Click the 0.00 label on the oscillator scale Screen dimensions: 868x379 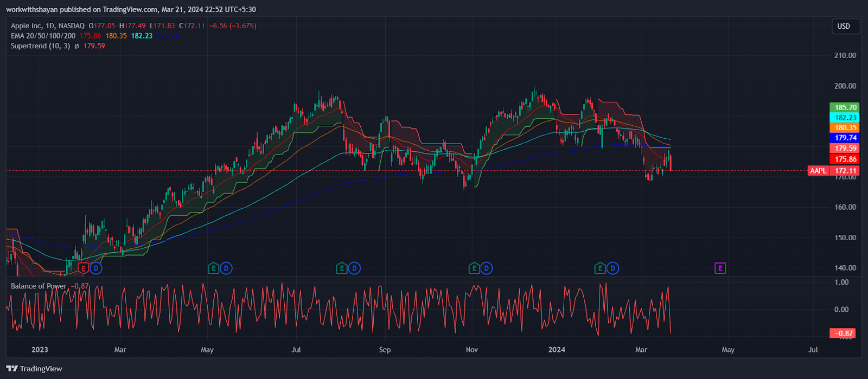pos(841,309)
